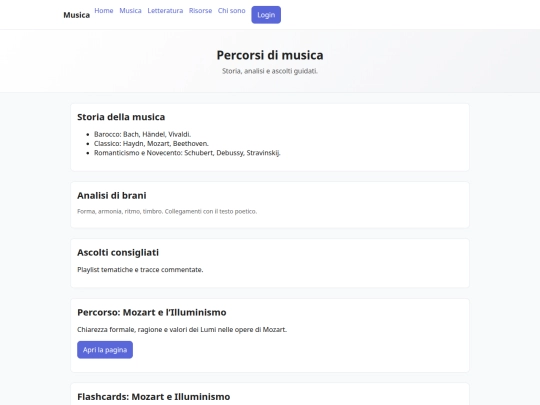
Task: Open the Chi sono page link
Action: coord(231,11)
